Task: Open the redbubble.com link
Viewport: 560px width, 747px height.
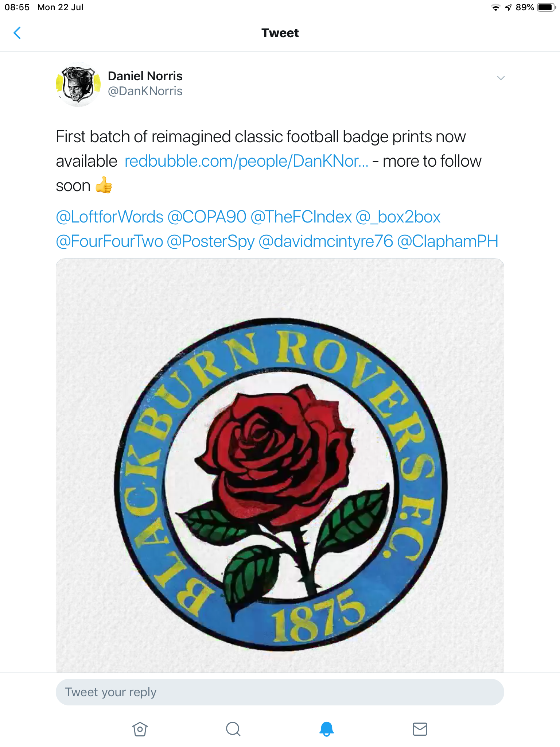Action: (246, 161)
